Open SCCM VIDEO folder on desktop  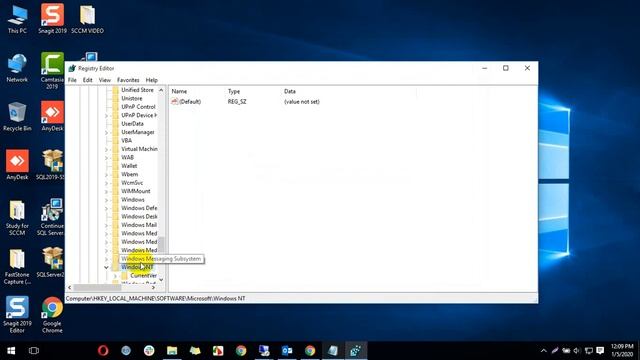(x=87, y=18)
